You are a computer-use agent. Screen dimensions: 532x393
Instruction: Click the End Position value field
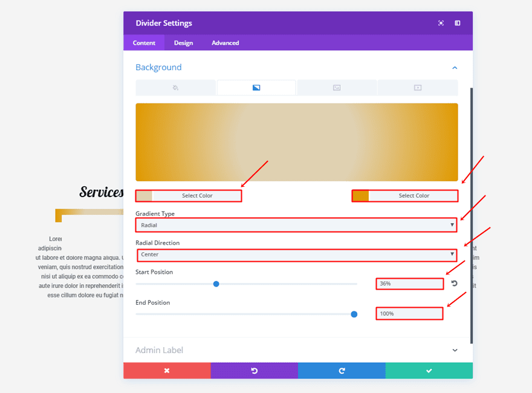coord(409,314)
